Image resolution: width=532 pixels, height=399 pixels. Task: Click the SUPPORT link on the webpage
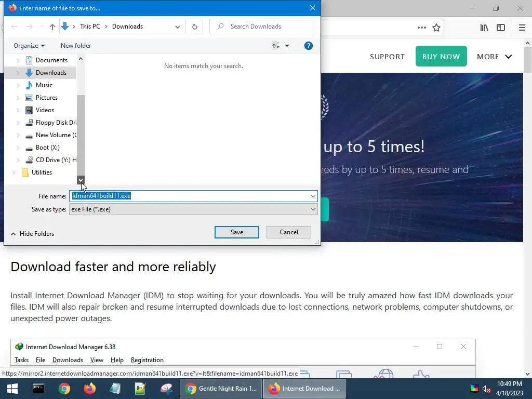point(387,57)
